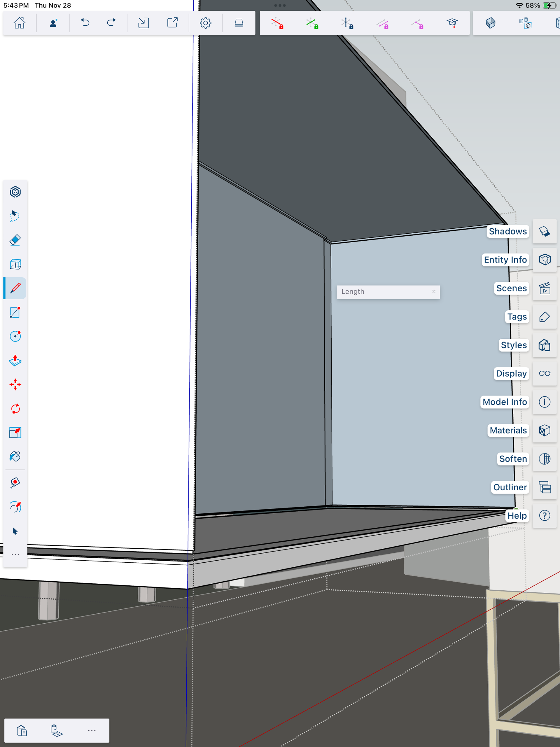This screenshot has width=560, height=747.
Task: Select the Paint Bucket tool
Action: coord(15,456)
